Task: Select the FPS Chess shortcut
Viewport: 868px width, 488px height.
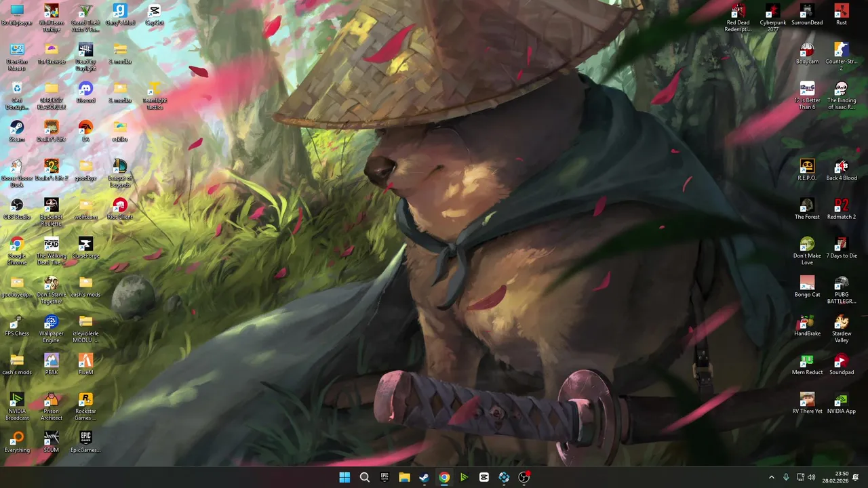Action: point(17,326)
